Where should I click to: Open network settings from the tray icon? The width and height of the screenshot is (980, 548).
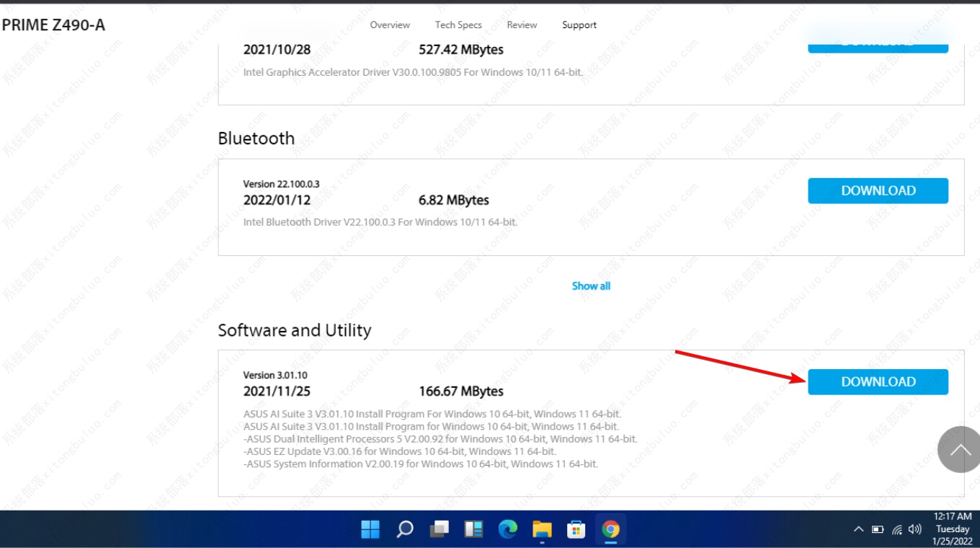pos(897,529)
